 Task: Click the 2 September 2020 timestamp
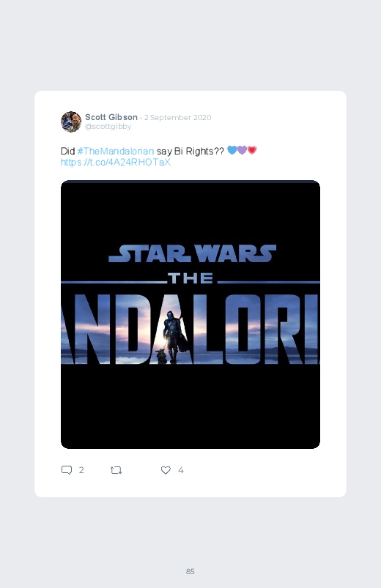click(x=177, y=117)
